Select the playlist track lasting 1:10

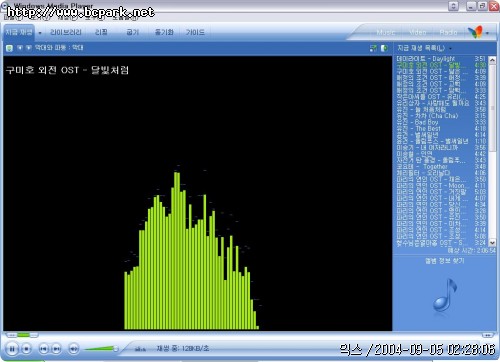pos(441,141)
